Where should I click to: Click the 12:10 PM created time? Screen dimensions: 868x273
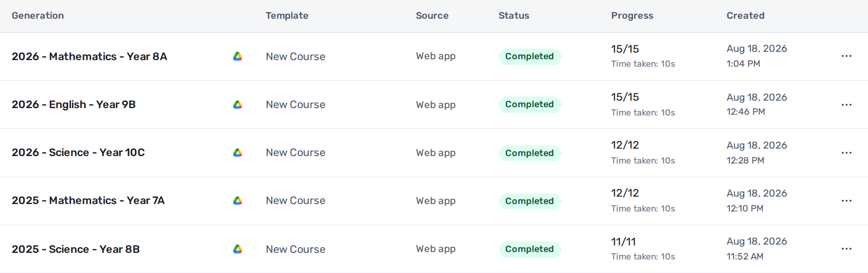coord(745,208)
